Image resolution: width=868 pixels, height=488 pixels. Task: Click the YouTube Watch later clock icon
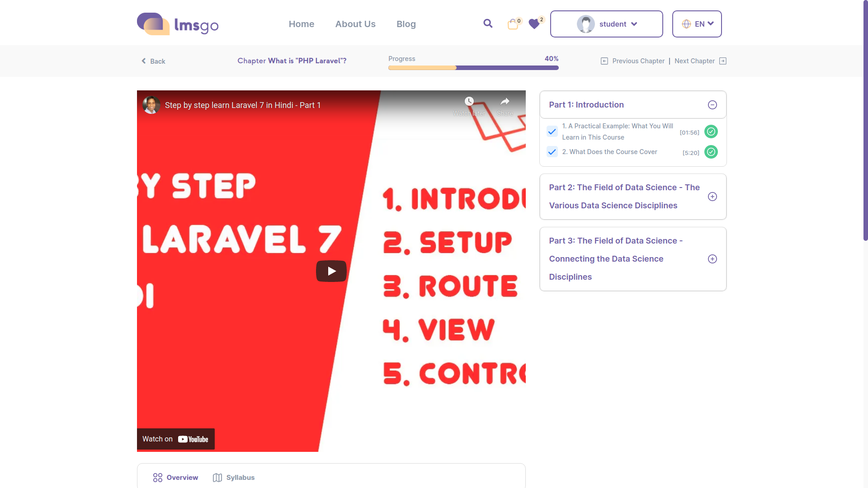[x=469, y=101]
